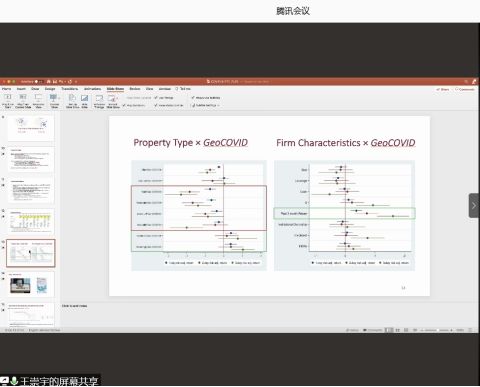Viewport: 480px width, 387px height.
Task: Open Subtitle Settings dropdown
Action: point(206,105)
